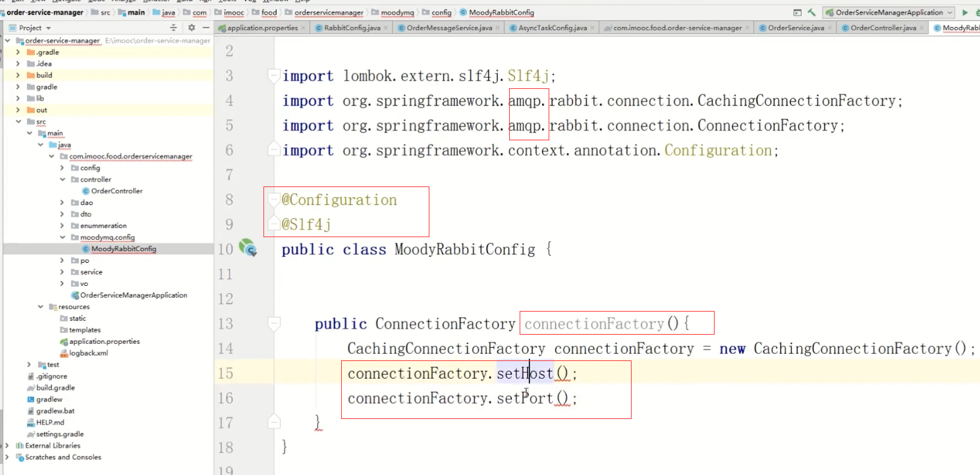Click order-service-manager in the breadcrumb bar

(x=45, y=13)
